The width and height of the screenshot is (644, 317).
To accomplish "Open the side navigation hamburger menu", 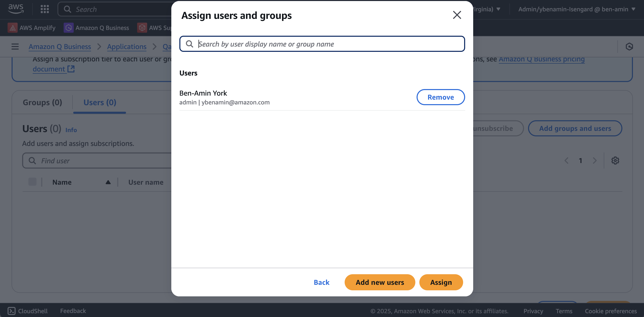I will click(x=15, y=46).
